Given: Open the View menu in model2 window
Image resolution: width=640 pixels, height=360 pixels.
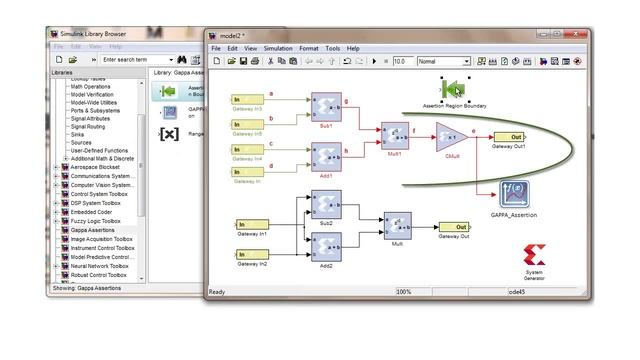Looking at the screenshot, I should [251, 48].
